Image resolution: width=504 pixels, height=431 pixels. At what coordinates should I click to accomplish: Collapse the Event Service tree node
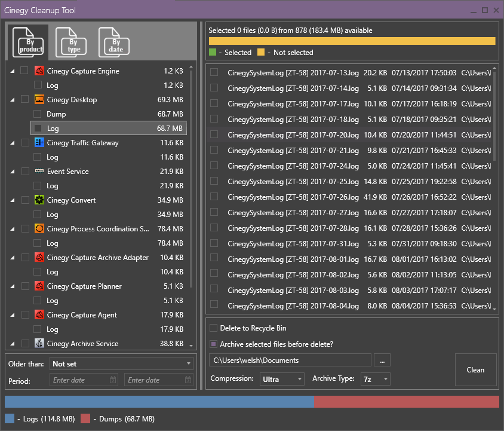[12, 171]
